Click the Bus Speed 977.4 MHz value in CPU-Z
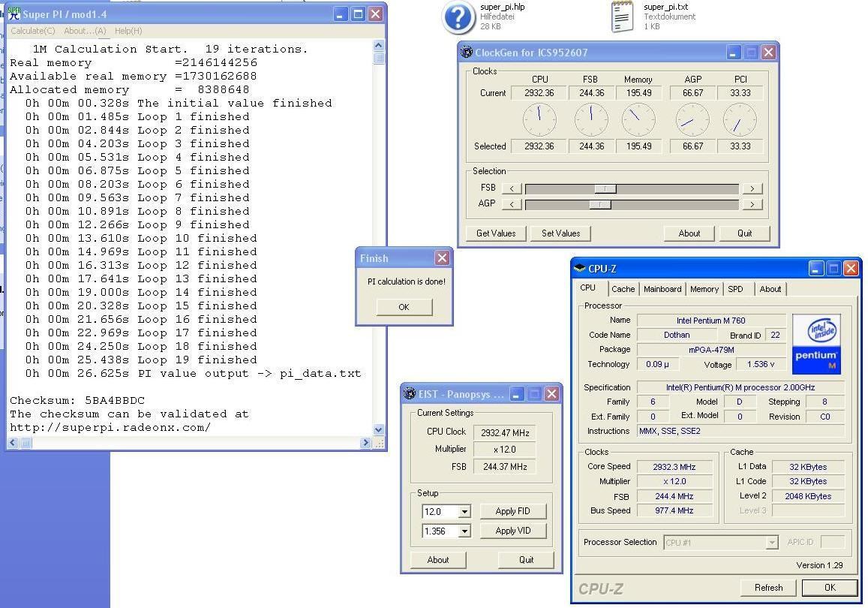This screenshot has width=868, height=608. coord(674,510)
